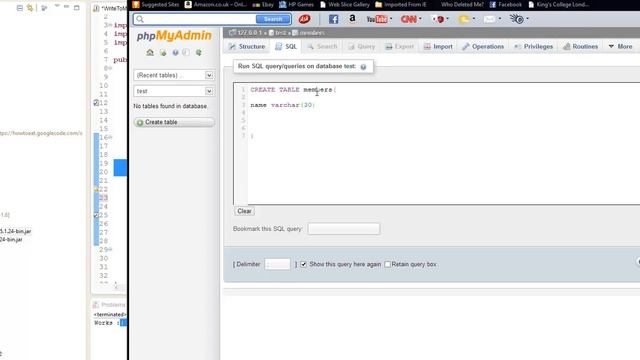Toggle 'Show this query here again' checkbox

(303, 264)
